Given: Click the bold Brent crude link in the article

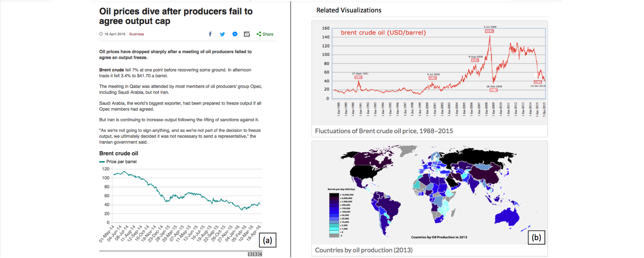Looking at the screenshot, I should pyautogui.click(x=111, y=70).
